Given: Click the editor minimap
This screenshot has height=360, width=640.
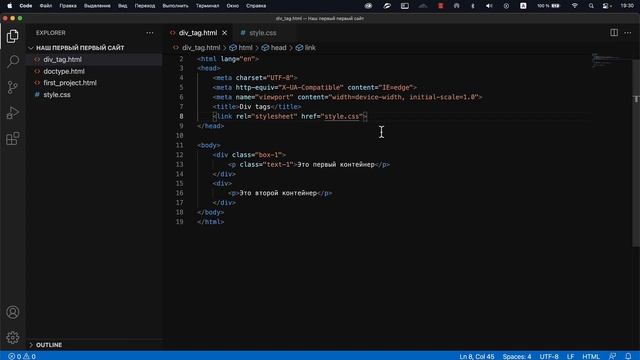Looking at the screenshot, I should pyautogui.click(x=611, y=61).
